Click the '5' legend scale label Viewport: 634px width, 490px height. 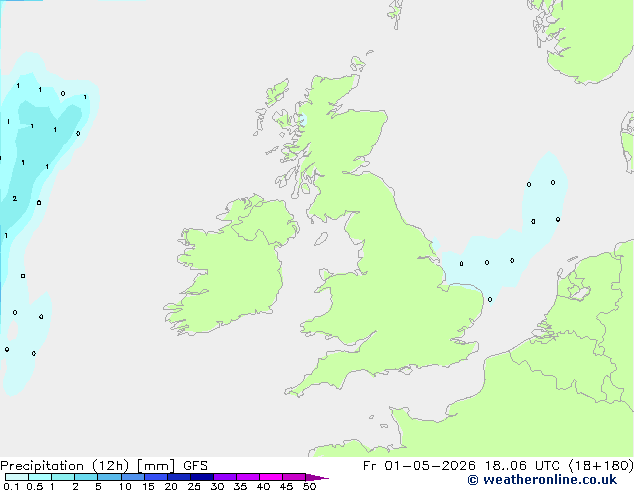click(98, 486)
